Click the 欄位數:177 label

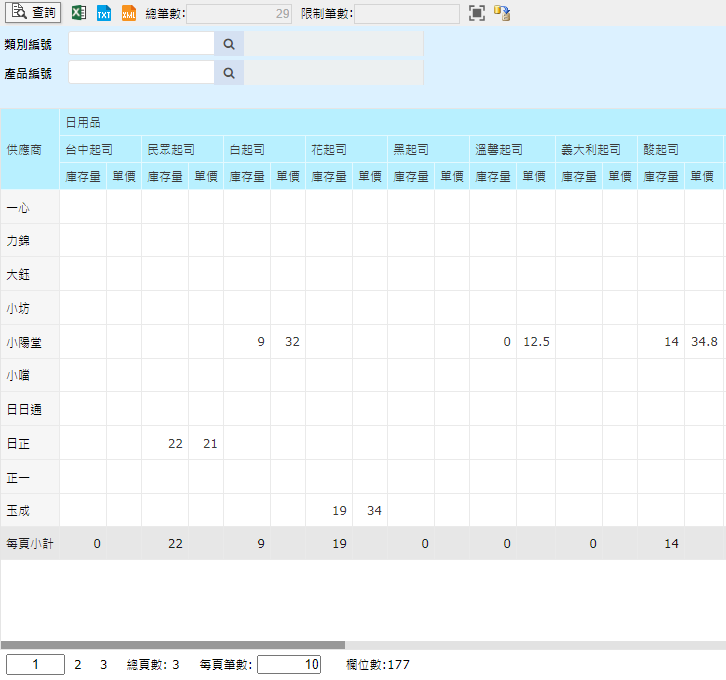pos(378,665)
